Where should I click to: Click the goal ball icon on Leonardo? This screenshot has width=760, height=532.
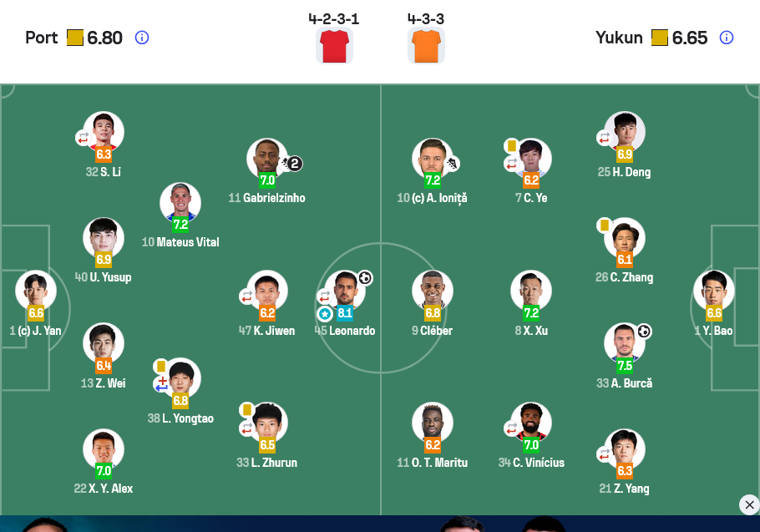(365, 278)
